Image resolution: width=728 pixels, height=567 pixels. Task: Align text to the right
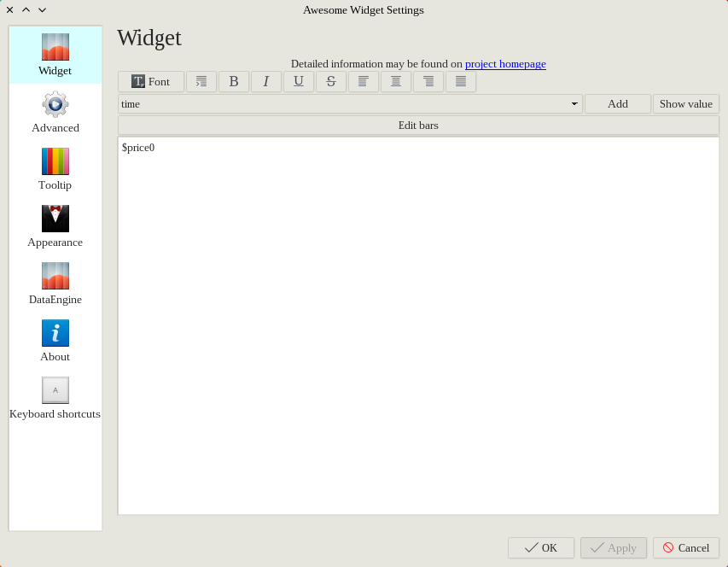pyautogui.click(x=428, y=82)
